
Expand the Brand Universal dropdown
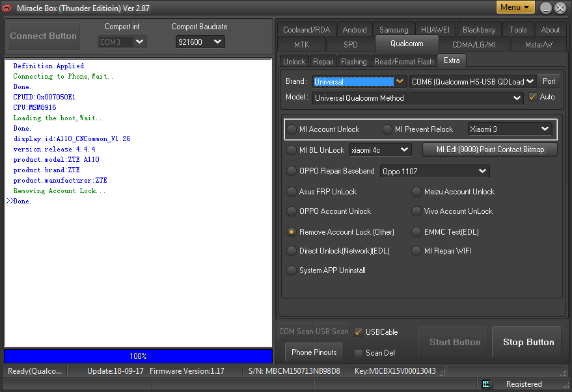(x=359, y=82)
